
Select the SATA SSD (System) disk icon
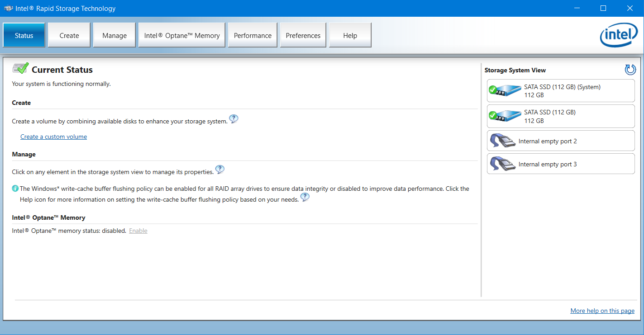coord(505,90)
